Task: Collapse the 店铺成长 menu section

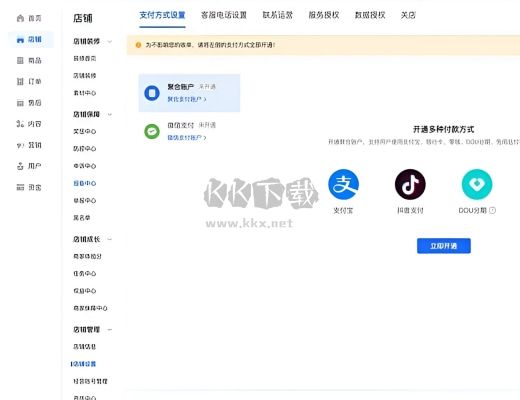Action: tap(110, 239)
